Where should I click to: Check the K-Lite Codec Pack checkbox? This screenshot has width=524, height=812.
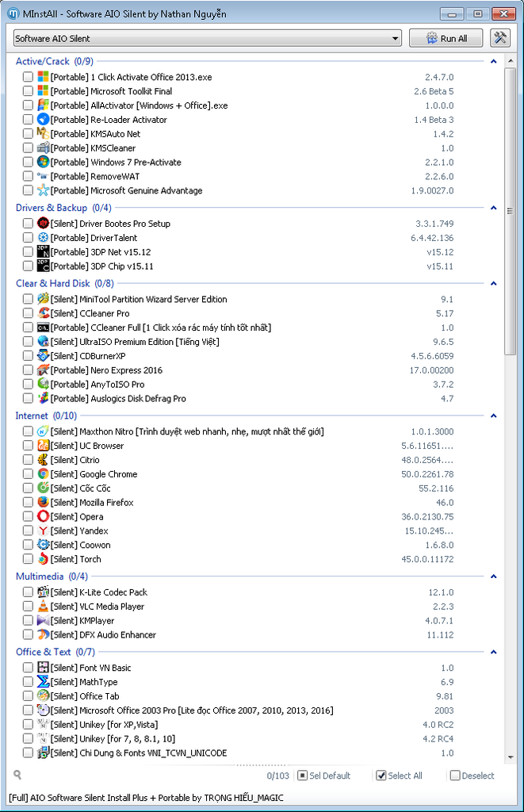28,592
